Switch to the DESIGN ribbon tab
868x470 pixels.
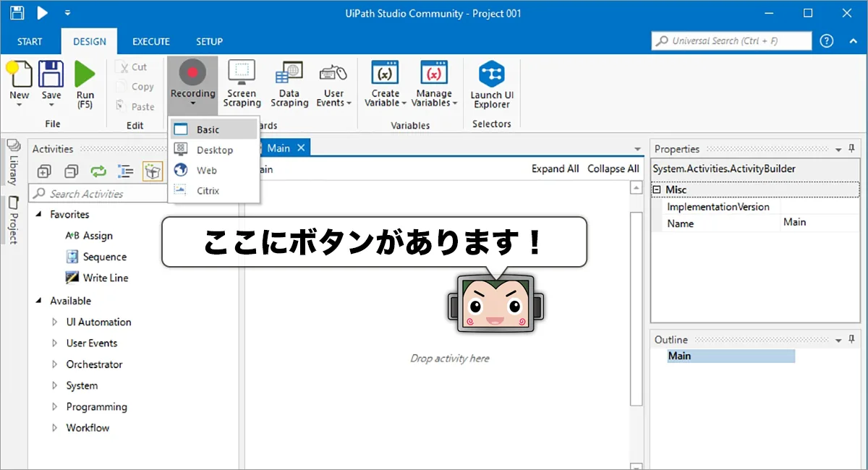click(x=90, y=41)
